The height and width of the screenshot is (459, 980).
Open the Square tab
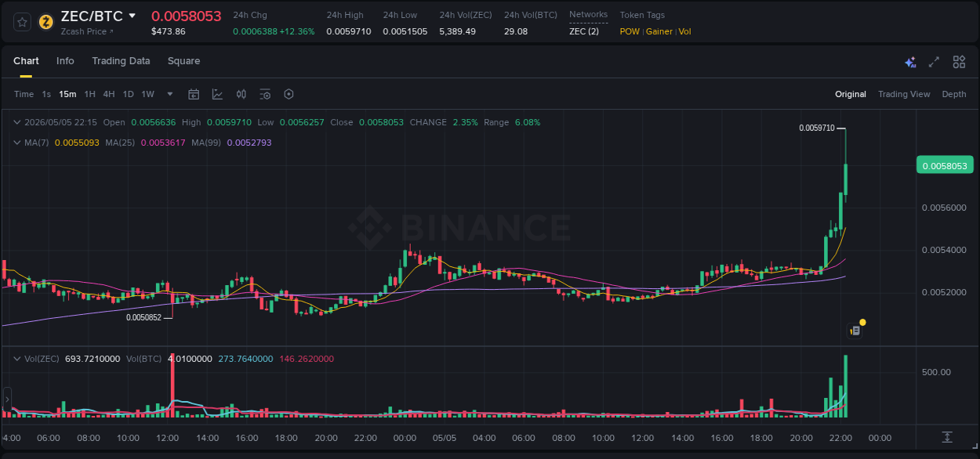pyautogui.click(x=183, y=61)
